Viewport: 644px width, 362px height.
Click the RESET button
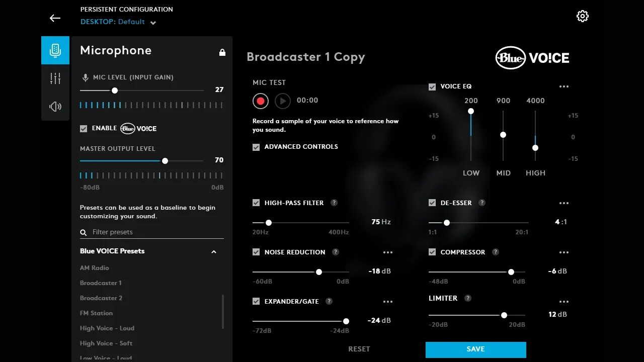[x=359, y=349]
